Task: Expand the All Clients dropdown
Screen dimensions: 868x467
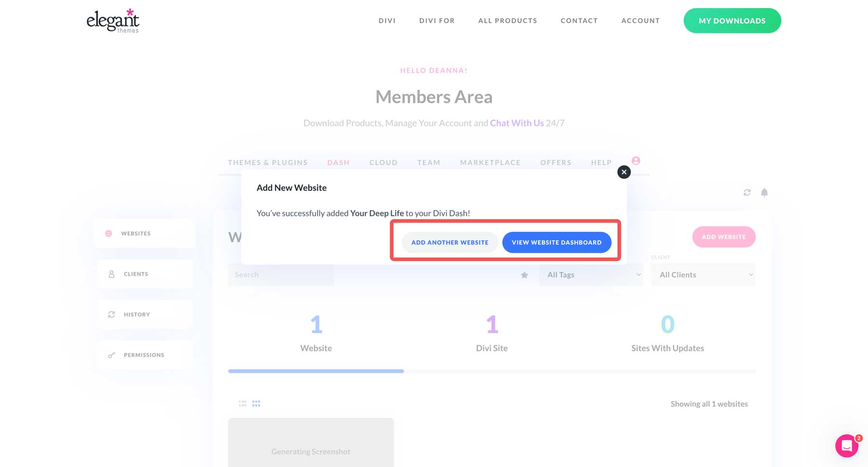Action: point(703,275)
